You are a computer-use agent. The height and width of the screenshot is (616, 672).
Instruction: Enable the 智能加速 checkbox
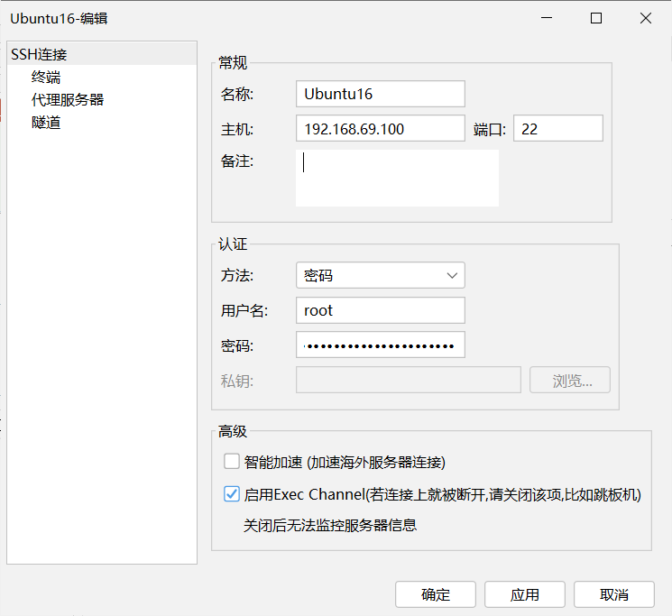[232, 462]
